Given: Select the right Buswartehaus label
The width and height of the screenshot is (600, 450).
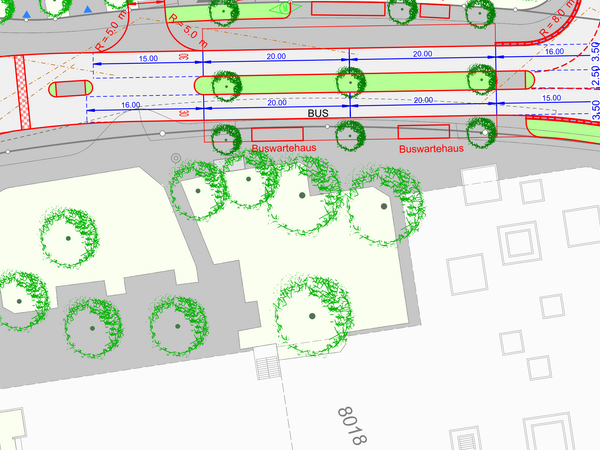Looking at the screenshot, I should click(x=430, y=149).
